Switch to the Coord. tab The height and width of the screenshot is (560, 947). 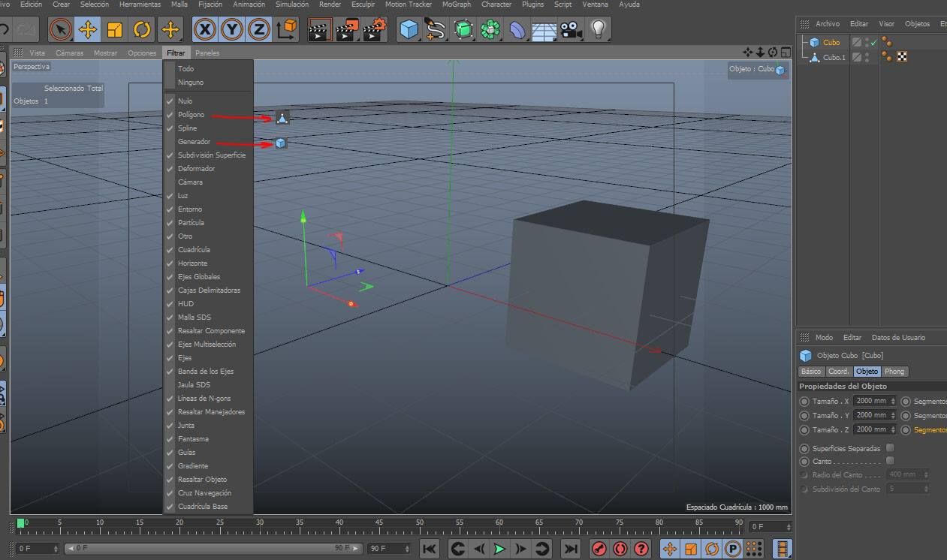(838, 372)
